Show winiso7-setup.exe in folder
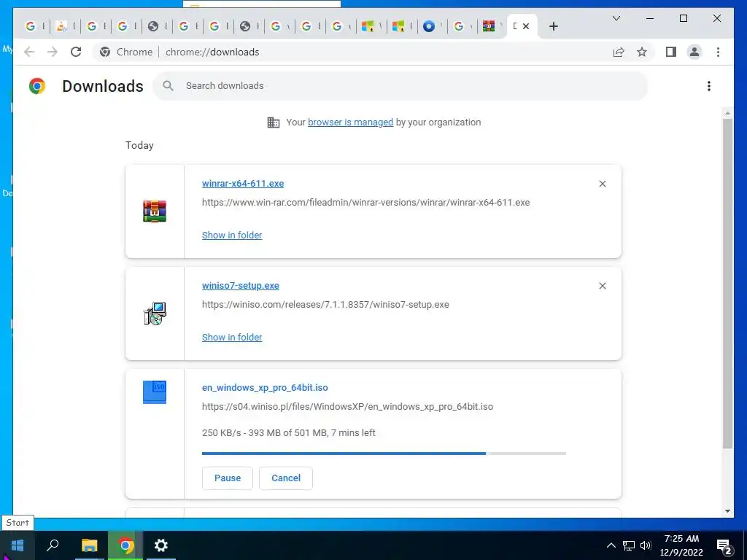Screen dimensions: 747x560 click(231, 337)
